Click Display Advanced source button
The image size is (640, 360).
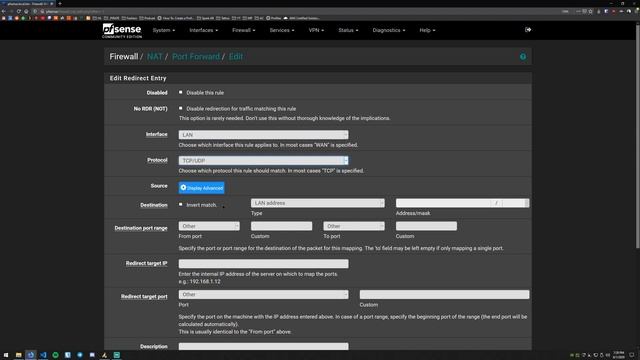coord(201,188)
